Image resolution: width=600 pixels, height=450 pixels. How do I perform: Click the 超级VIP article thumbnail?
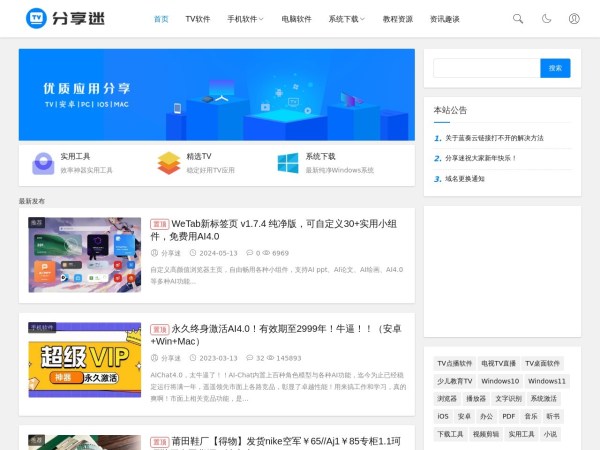coord(85,360)
